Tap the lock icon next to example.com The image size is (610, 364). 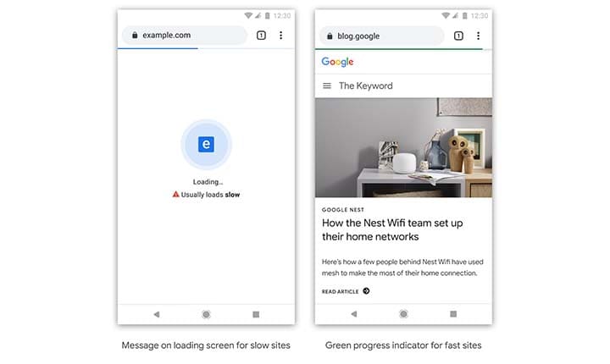[x=134, y=36]
